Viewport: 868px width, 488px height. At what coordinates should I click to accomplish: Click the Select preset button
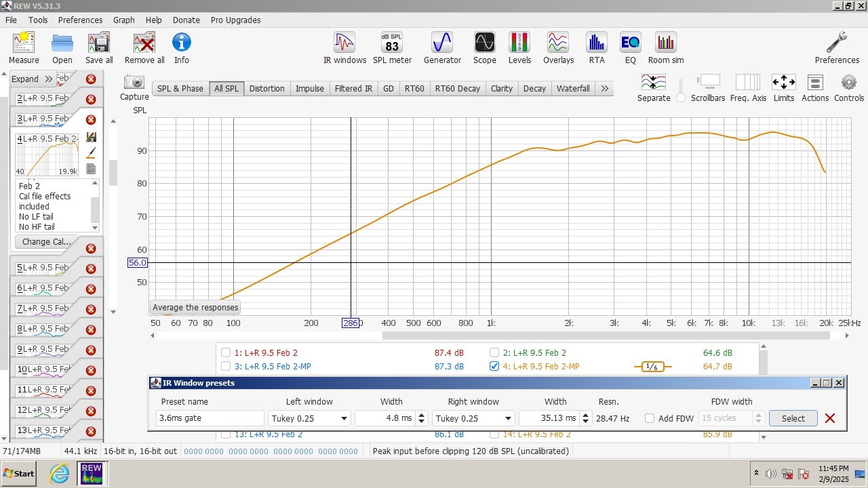(x=793, y=418)
